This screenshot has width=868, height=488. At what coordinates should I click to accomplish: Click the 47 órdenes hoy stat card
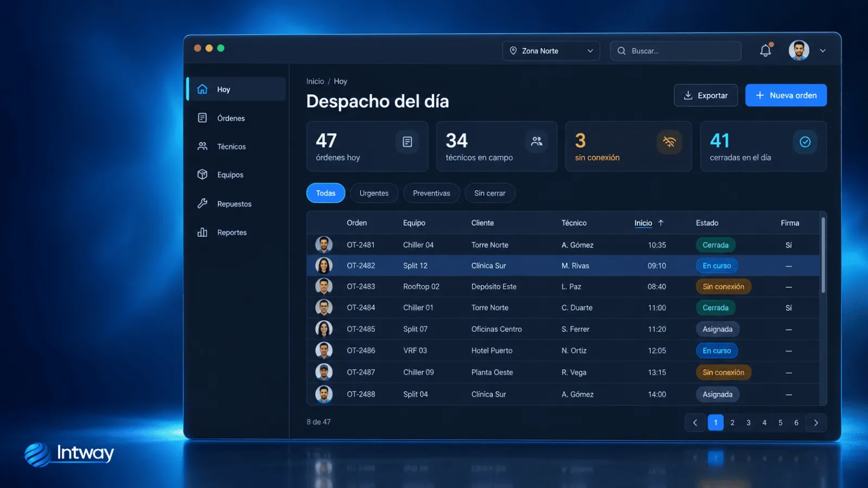click(x=367, y=146)
